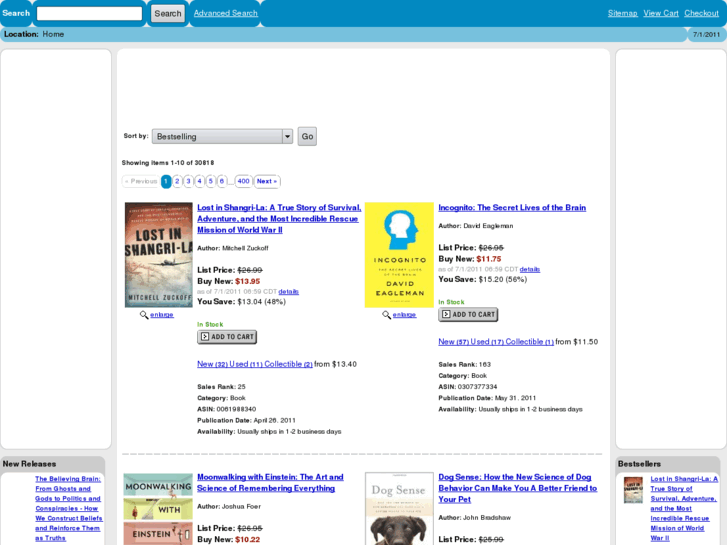Screen dimensions: 727x545
Task: Open New (57) Used (17) offers link
Action: pyautogui.click(x=496, y=342)
